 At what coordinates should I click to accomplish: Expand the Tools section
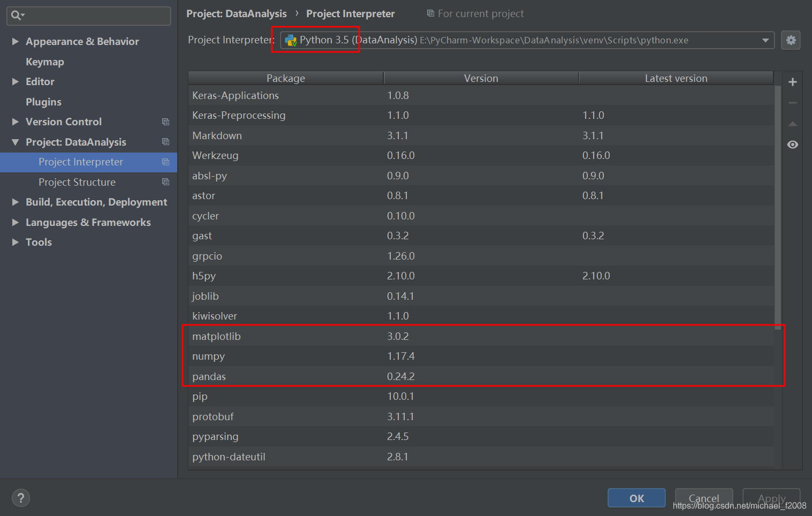tap(16, 242)
